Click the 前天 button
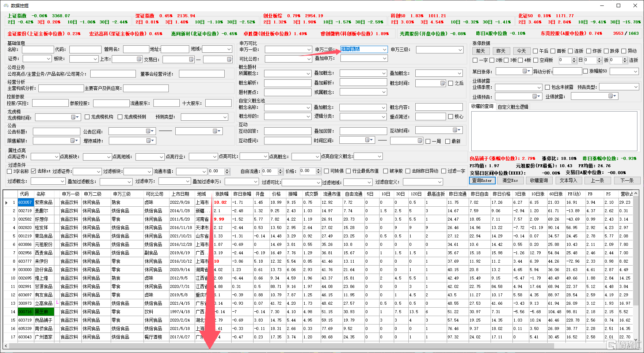Image resolution: width=644 pixels, height=353 pixels. 481,51
